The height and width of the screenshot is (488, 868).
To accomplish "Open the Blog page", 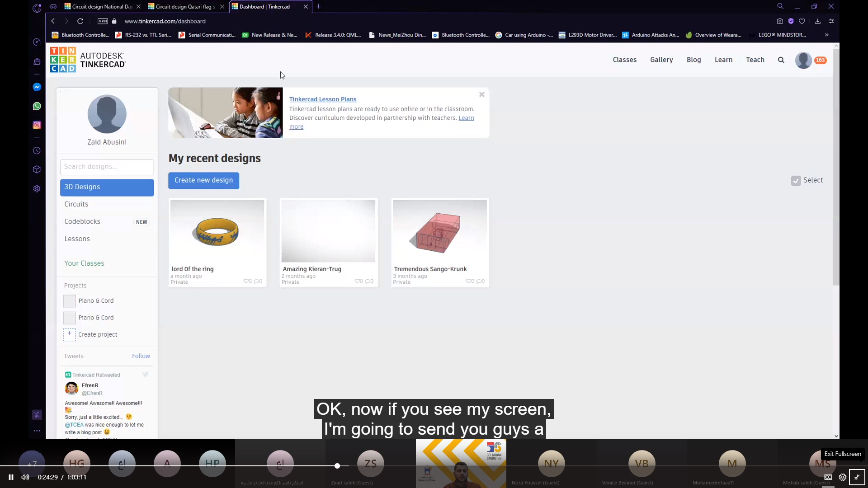I will tap(693, 60).
